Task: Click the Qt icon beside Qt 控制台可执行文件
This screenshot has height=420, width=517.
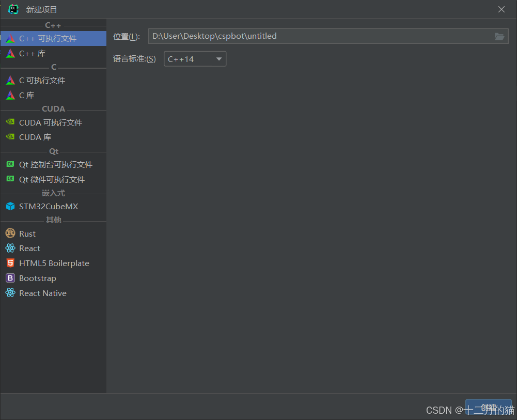Action: pos(10,164)
